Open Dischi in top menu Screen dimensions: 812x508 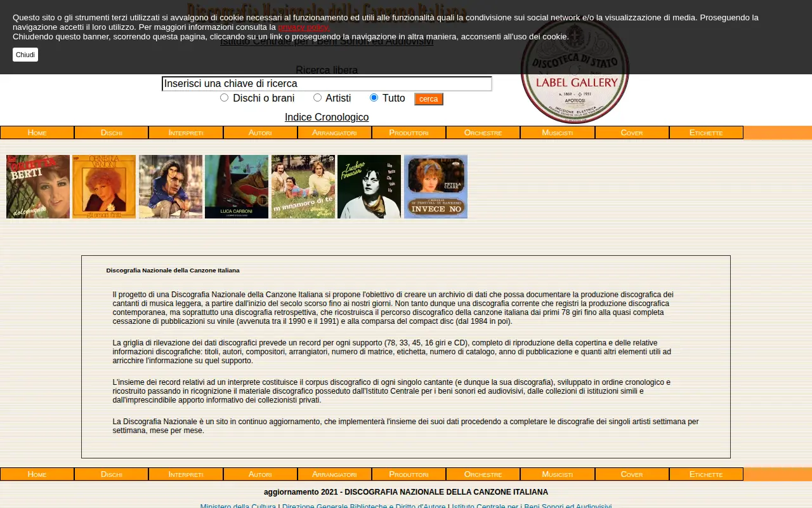pos(111,133)
